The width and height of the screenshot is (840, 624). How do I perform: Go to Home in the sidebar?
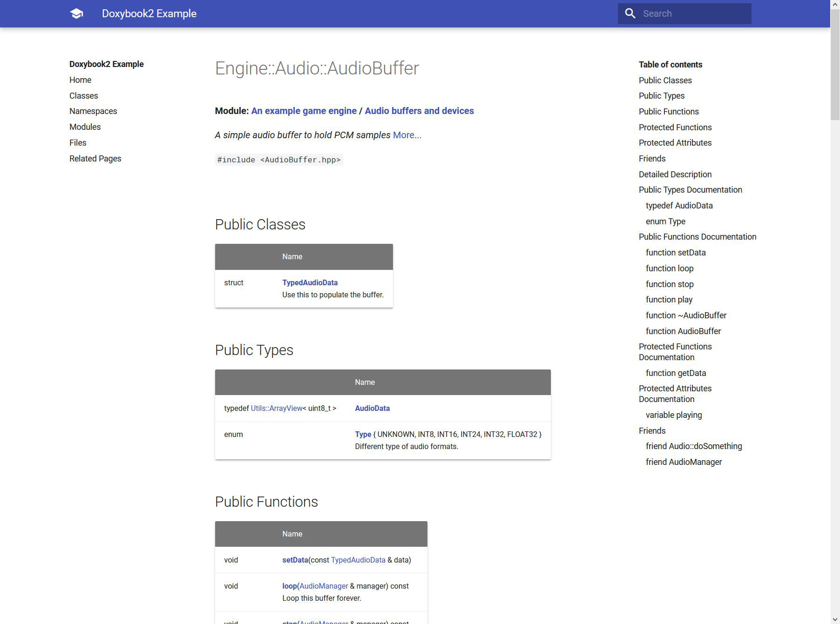80,80
